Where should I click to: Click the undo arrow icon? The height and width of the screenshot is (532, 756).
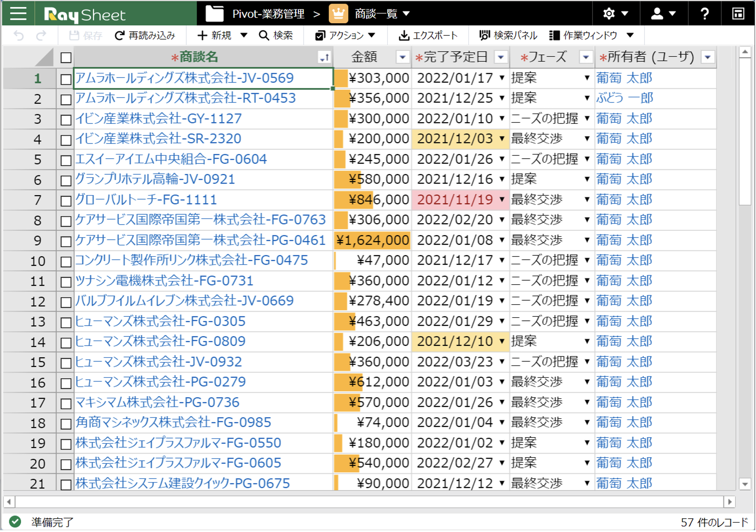pyautogui.click(x=19, y=35)
